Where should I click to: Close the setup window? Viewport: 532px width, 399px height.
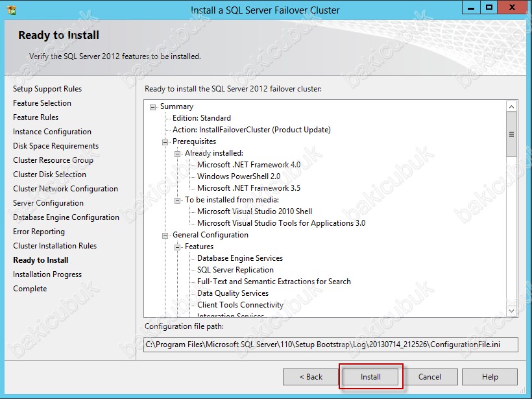[513, 8]
